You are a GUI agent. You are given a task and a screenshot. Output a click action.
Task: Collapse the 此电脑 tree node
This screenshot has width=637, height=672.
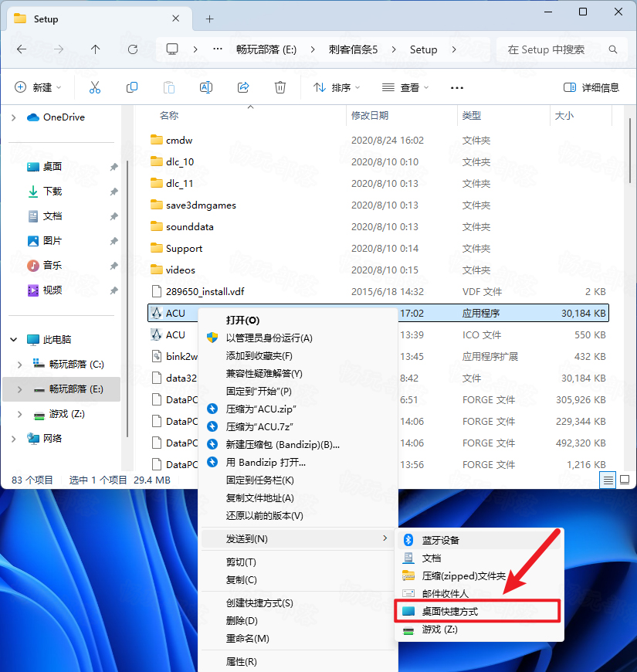[x=14, y=339]
